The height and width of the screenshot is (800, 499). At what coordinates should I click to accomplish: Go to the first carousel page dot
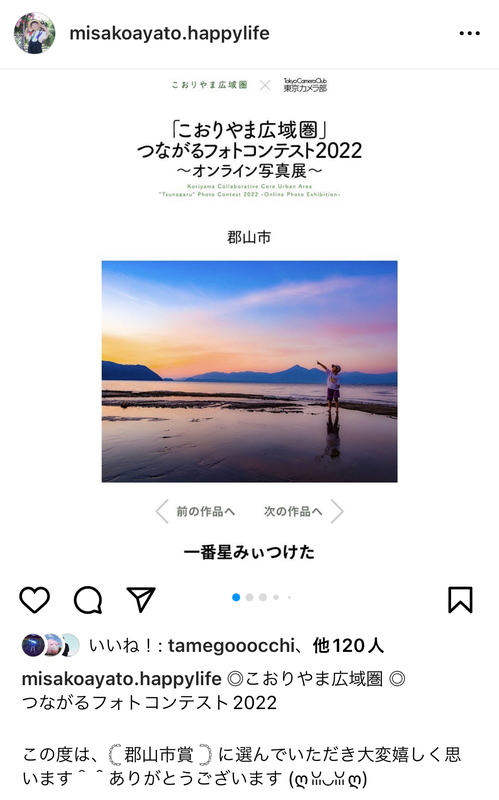click(x=236, y=597)
